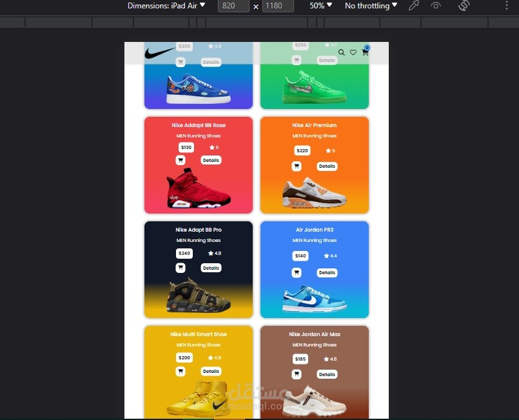Viewport: 519px width, 420px height.
Task: Click the Air Jordan PR3 title
Action: (x=315, y=230)
